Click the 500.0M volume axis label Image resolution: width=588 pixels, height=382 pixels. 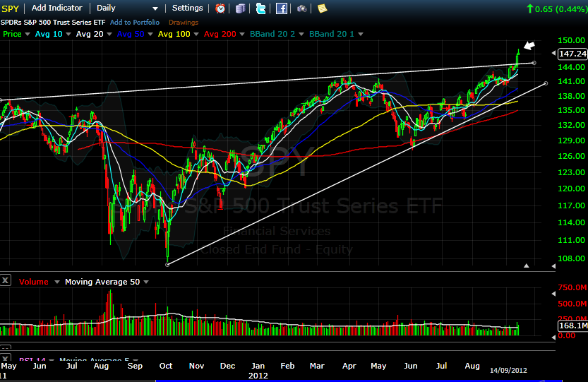click(x=572, y=304)
